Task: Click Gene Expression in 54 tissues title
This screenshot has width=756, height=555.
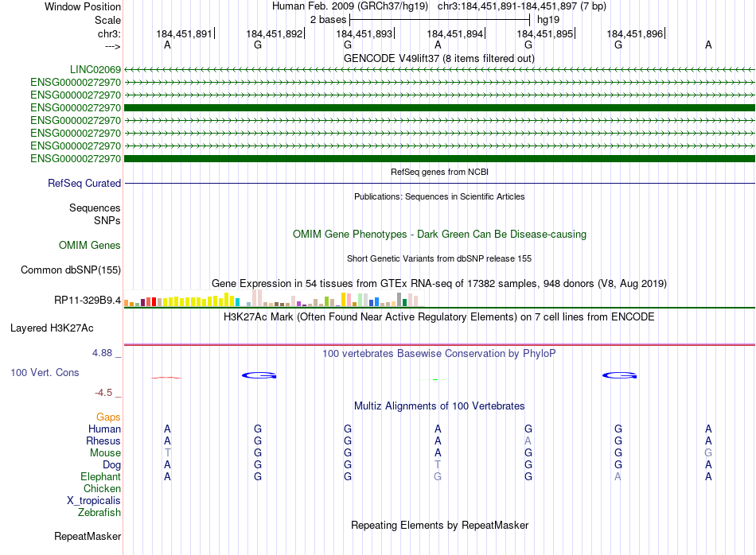Action: (439, 283)
